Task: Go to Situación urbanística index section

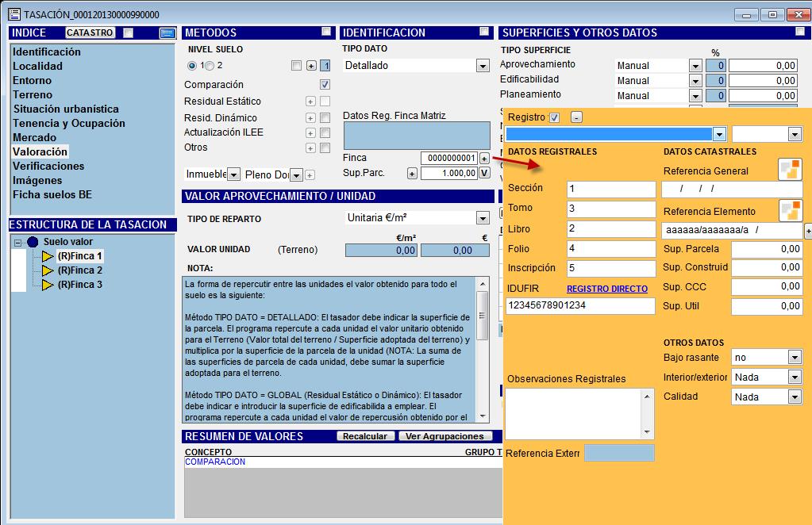Action: click(66, 109)
